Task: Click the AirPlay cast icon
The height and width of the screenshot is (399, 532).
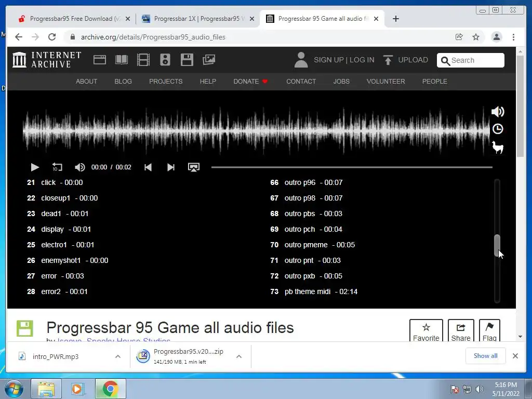Action: click(x=194, y=167)
